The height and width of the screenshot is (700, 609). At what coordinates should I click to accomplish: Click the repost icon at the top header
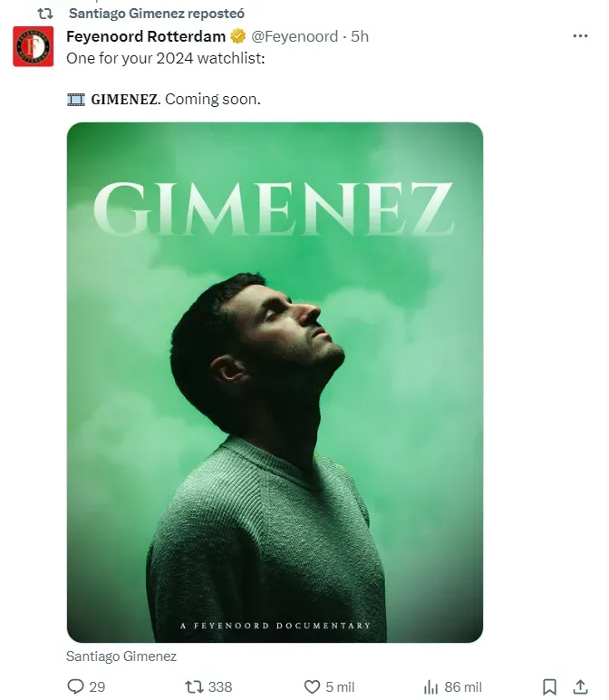coord(45,14)
